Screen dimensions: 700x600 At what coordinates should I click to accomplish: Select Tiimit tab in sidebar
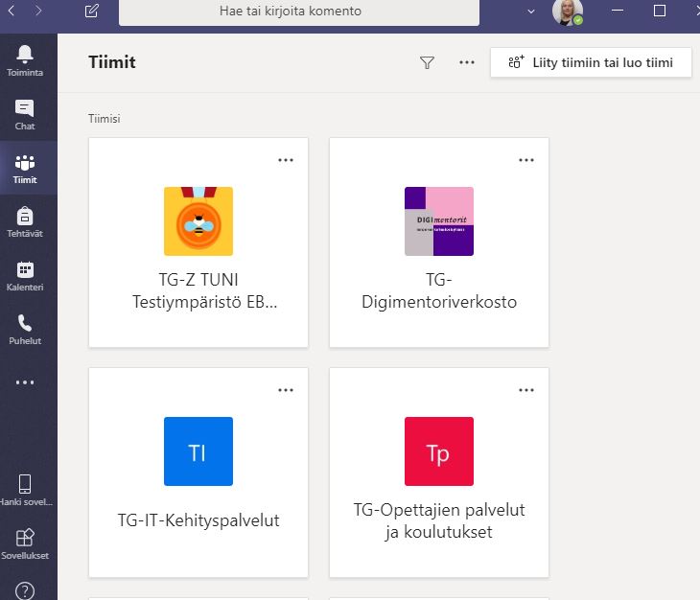[25, 168]
